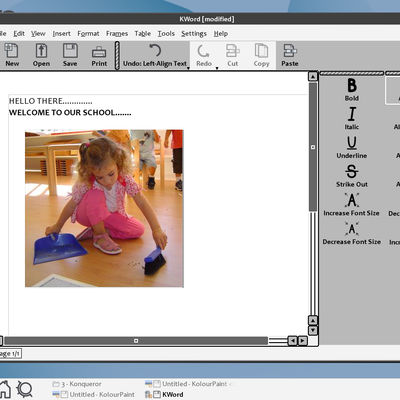Click the vertical scrollbar thumb
This screenshot has height=400, width=400.
313,147
